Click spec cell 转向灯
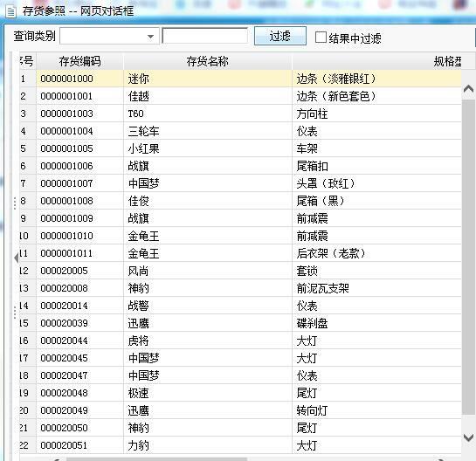The width and height of the screenshot is (476, 461). pos(376,410)
